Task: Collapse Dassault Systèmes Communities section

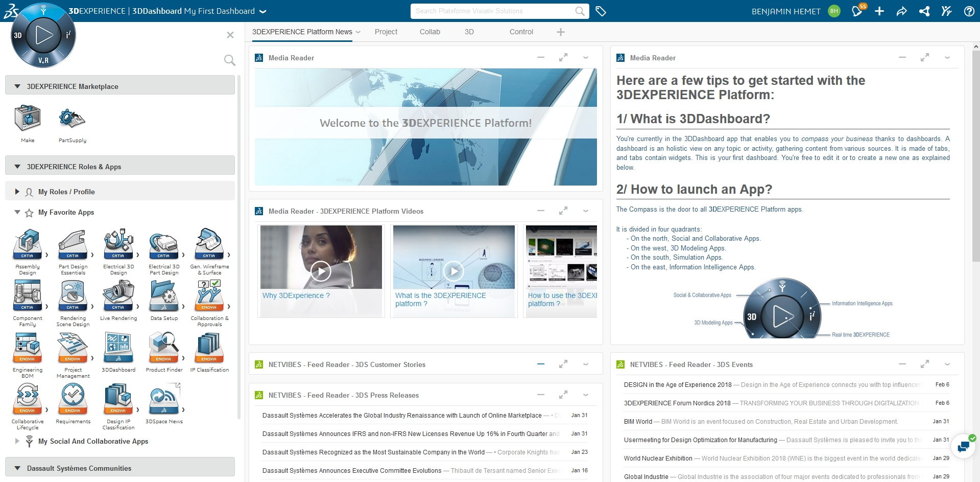Action: pyautogui.click(x=17, y=468)
